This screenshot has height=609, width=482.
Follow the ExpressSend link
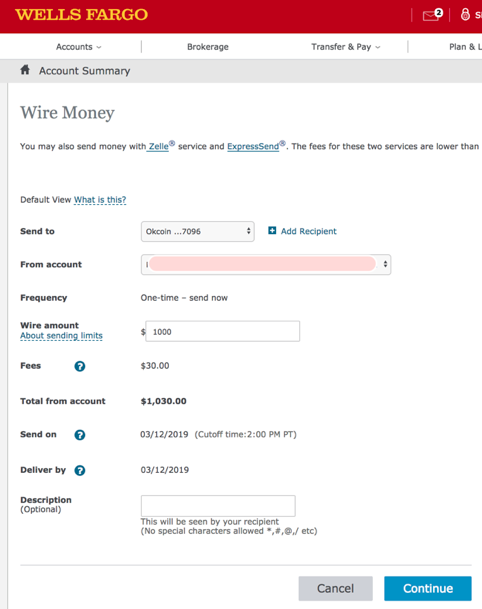(253, 146)
